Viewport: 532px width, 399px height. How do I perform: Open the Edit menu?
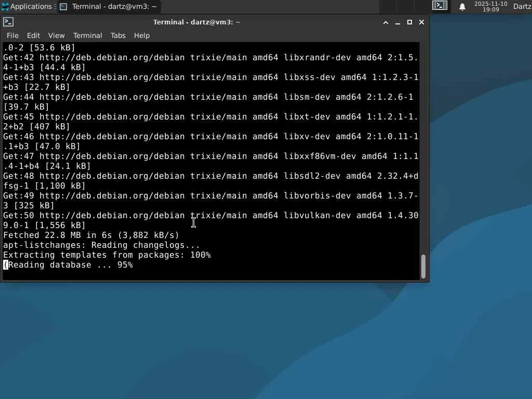pyautogui.click(x=34, y=35)
